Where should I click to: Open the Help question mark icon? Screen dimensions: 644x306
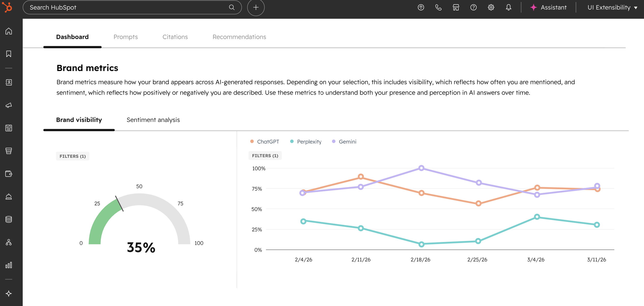click(473, 7)
